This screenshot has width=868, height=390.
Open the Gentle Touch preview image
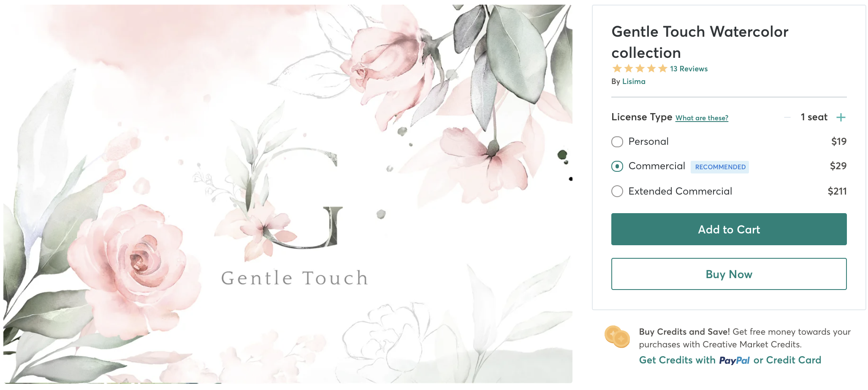[x=288, y=194]
